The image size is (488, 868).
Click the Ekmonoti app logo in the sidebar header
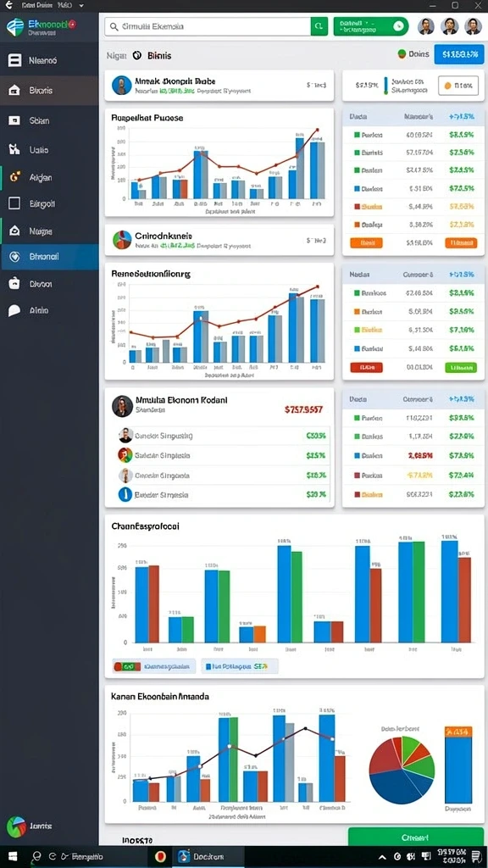[15, 26]
